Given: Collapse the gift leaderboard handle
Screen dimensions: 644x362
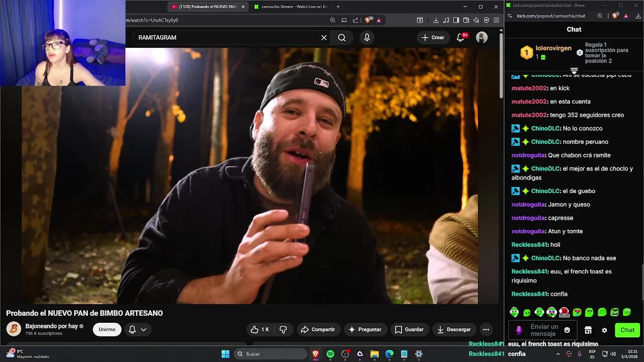Looking at the screenshot, I should tap(574, 71).
